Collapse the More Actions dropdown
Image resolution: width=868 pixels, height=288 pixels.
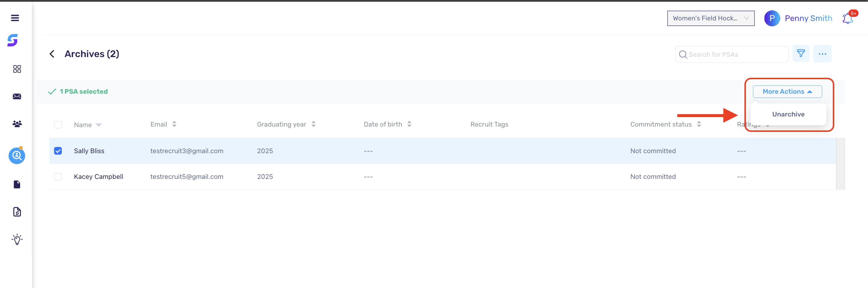pos(787,92)
